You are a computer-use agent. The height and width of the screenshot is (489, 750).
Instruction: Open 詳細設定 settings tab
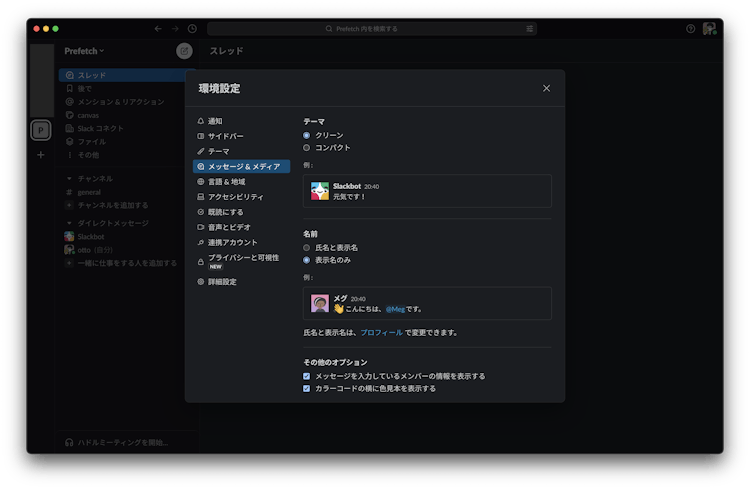click(x=242, y=282)
